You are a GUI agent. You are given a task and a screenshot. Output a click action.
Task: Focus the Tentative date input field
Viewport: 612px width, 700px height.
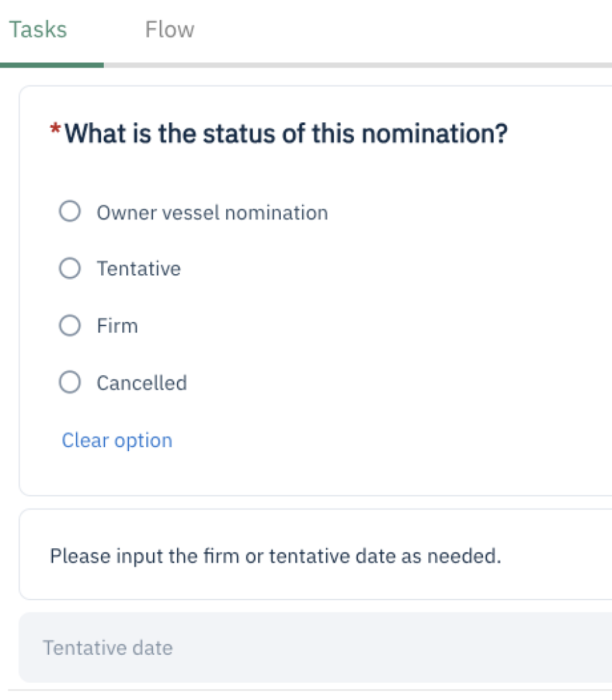coord(314,647)
